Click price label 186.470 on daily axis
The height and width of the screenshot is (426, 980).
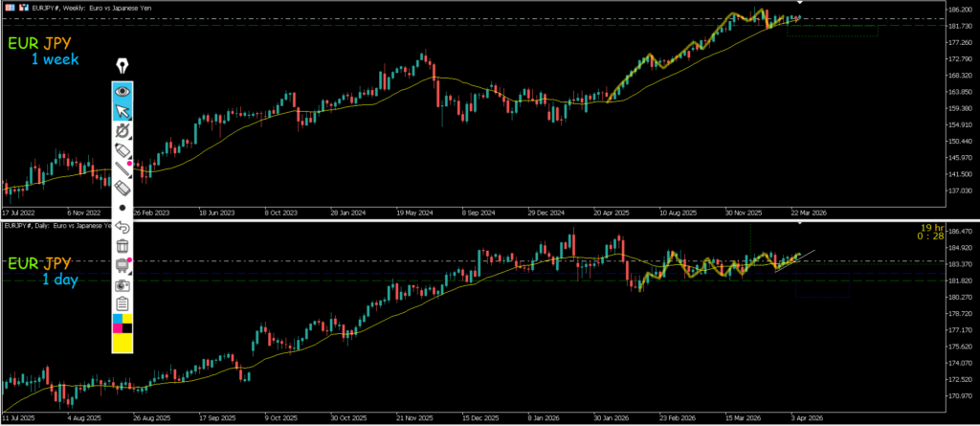pos(962,232)
